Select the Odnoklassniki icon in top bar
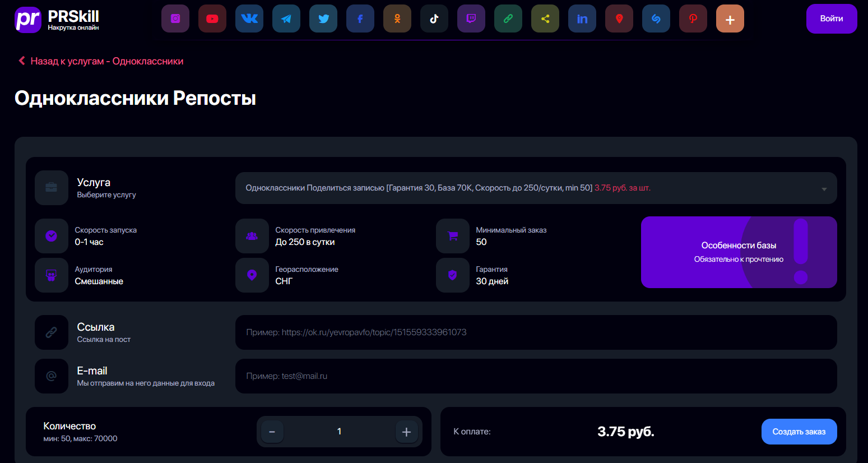 tap(397, 18)
